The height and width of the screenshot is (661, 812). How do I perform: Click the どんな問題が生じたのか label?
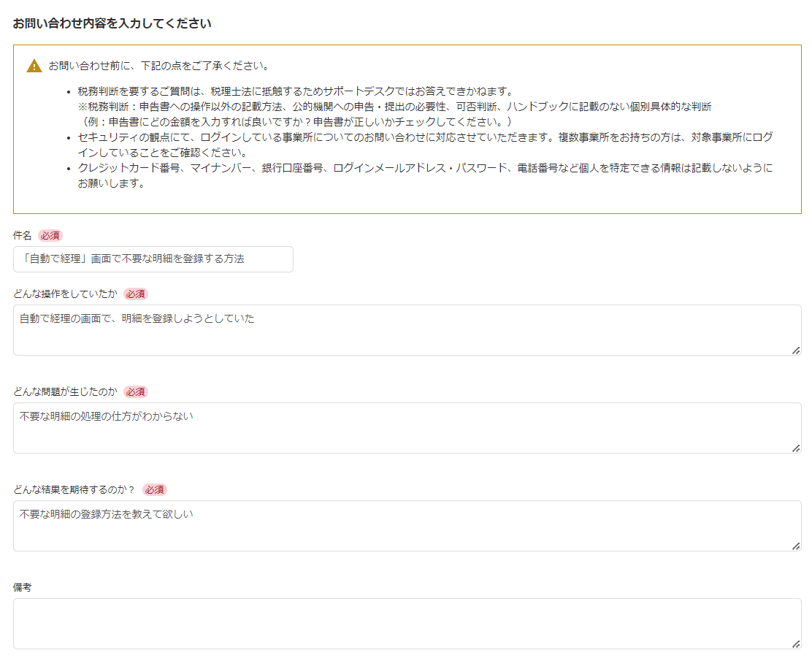pyautogui.click(x=65, y=391)
